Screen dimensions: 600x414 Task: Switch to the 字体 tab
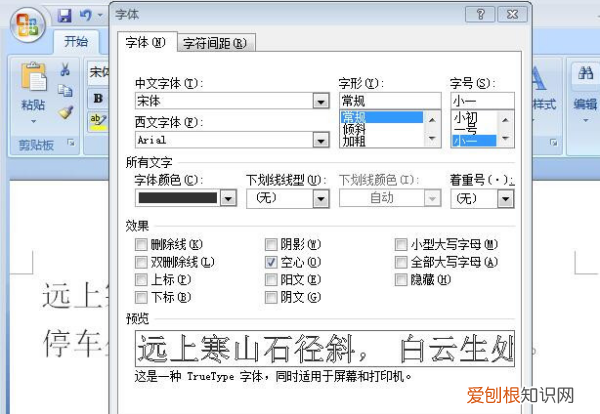point(146,42)
